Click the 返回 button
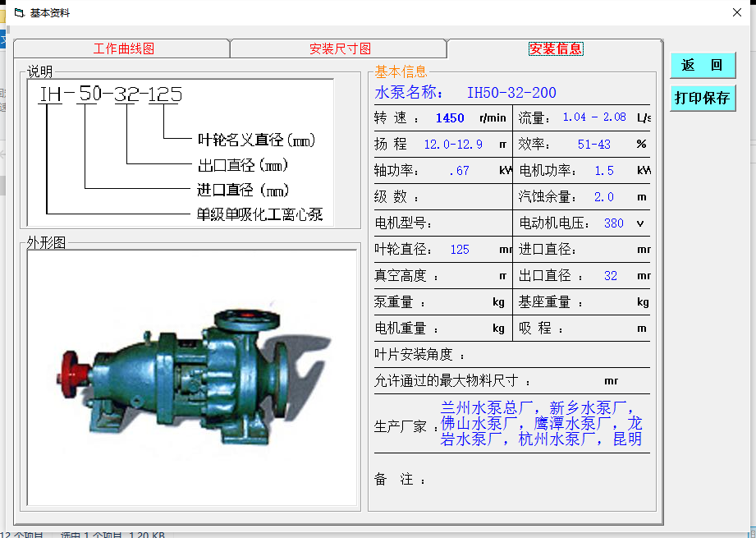 (703, 65)
